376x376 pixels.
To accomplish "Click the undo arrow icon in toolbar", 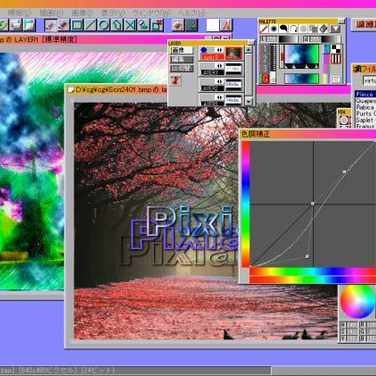I will (x=3, y=25).
